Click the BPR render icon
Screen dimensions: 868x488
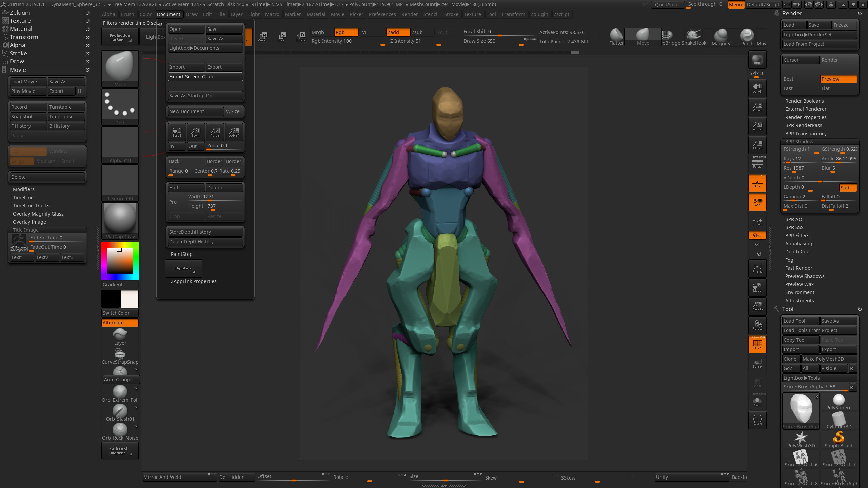click(x=757, y=60)
